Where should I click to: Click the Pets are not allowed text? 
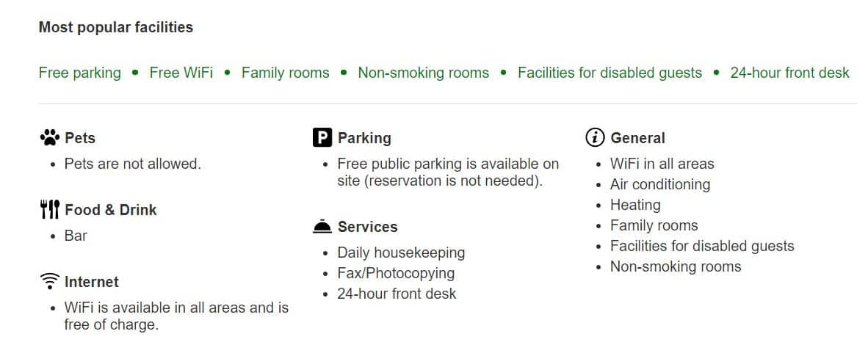pyautogui.click(x=132, y=164)
